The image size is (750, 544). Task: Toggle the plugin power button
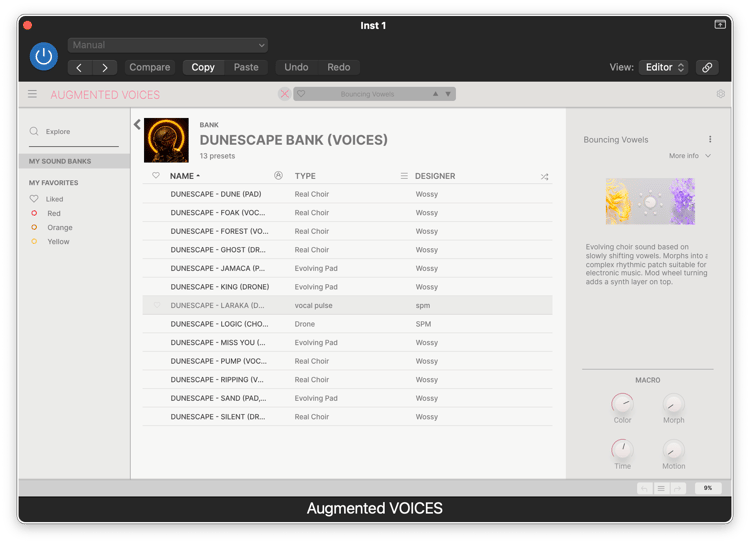point(44,56)
